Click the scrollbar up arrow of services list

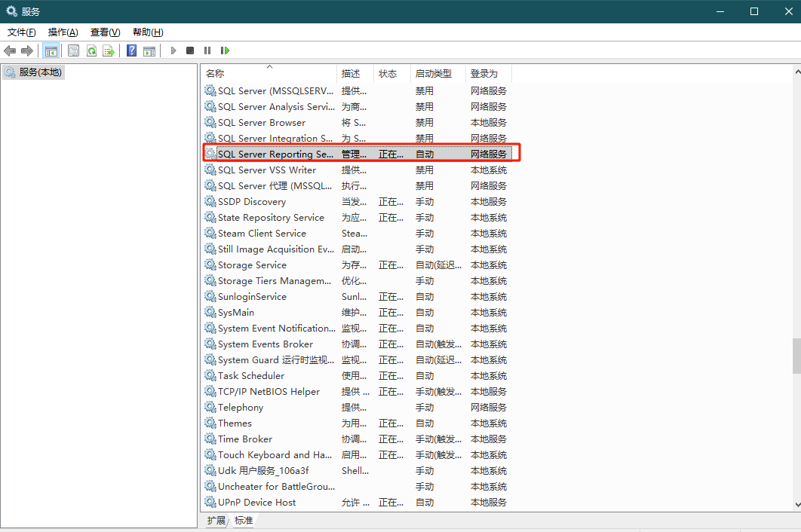coord(797,72)
